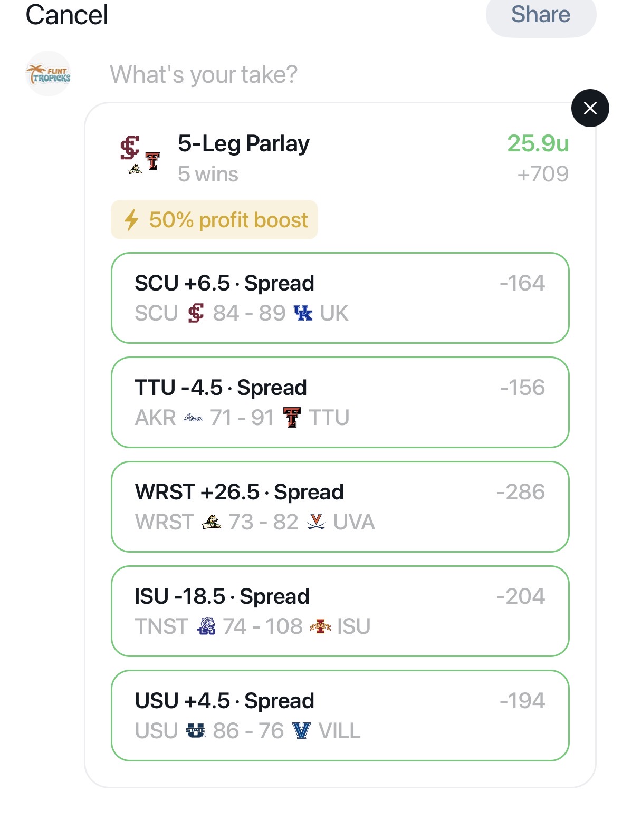Click the Texas Tech logo in TTU leg
Viewport: 622px width, 840px height.
click(x=292, y=418)
